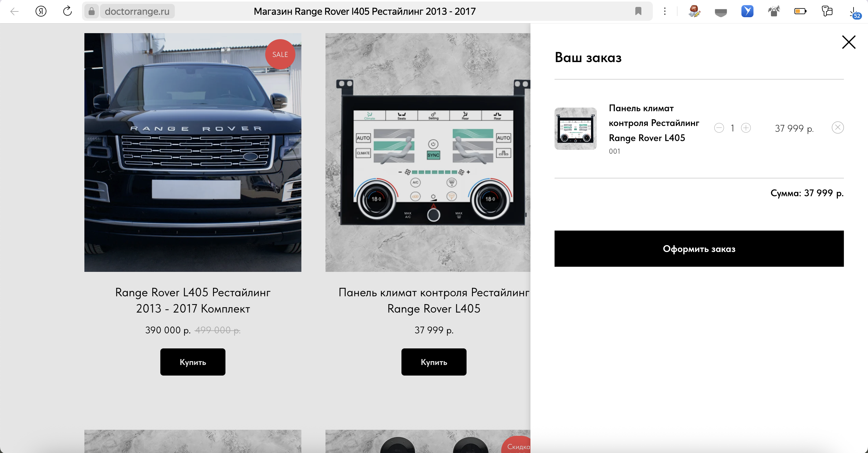Open the climate control panel product image
This screenshot has height=453, width=868.
point(428,152)
